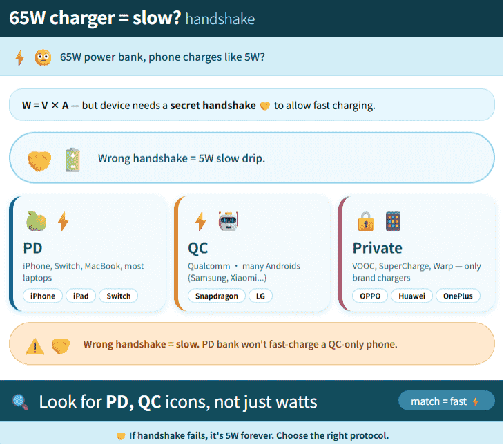Click the robot icon in the QC card
This screenshot has width=504, height=445.
click(x=229, y=221)
